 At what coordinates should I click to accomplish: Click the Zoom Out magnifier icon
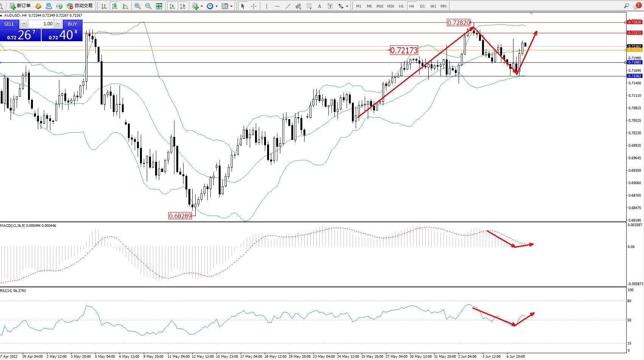click(x=148, y=6)
